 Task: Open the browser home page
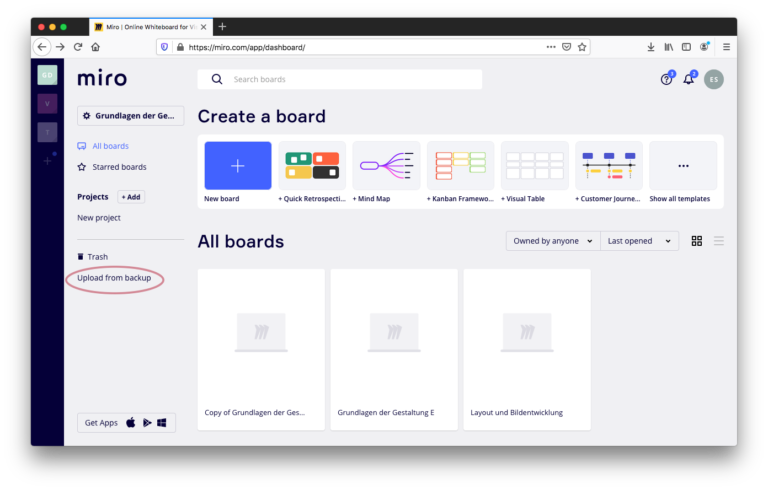[96, 47]
